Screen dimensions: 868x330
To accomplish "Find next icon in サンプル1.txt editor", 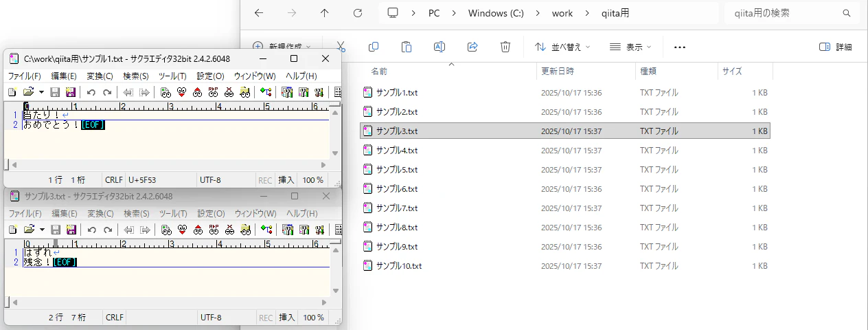I will pos(181,92).
